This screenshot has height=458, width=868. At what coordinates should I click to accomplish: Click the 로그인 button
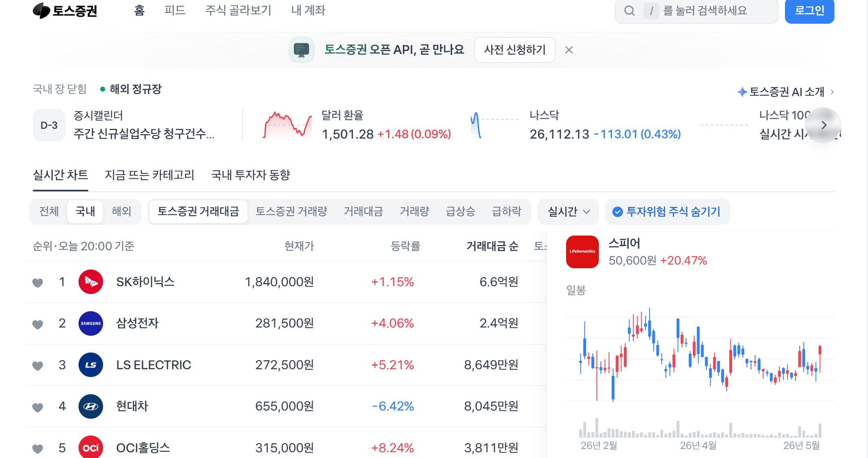(x=810, y=11)
